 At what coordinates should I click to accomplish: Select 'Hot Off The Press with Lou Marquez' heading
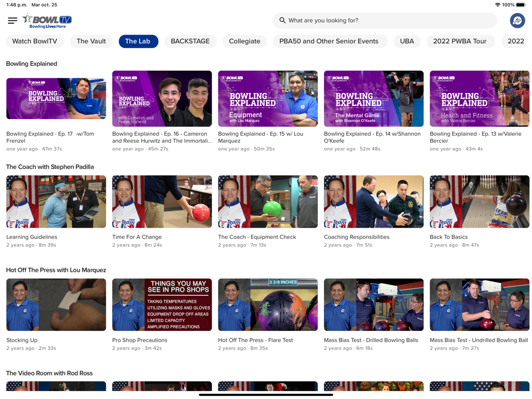[x=56, y=270]
